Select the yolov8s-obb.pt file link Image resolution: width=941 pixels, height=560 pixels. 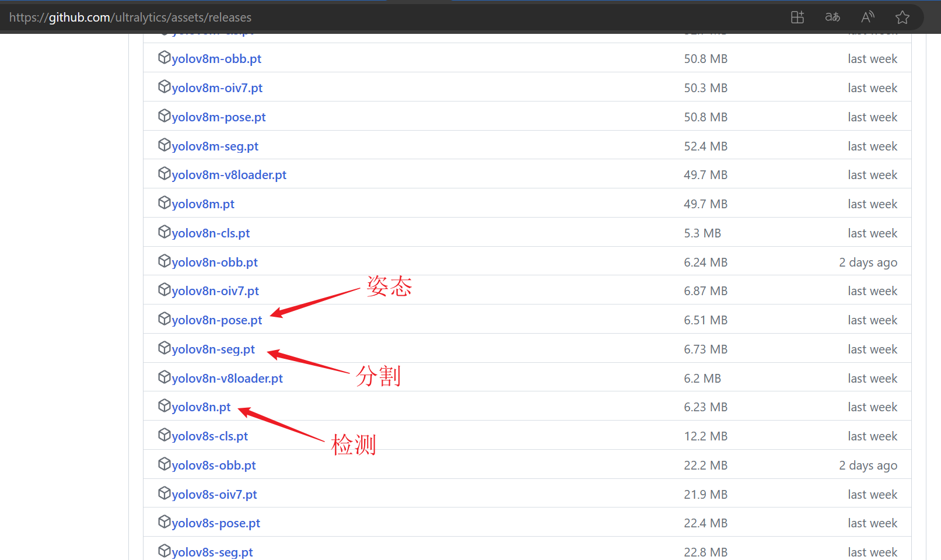pyautogui.click(x=214, y=466)
